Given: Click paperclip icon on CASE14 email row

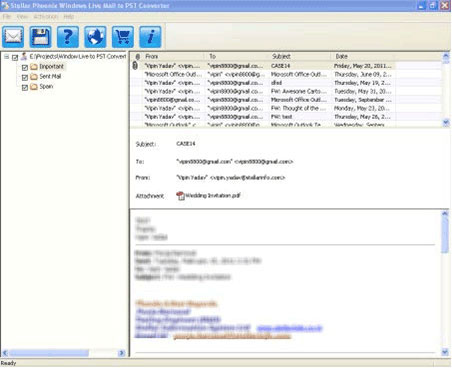Looking at the screenshot, I should [x=135, y=66].
